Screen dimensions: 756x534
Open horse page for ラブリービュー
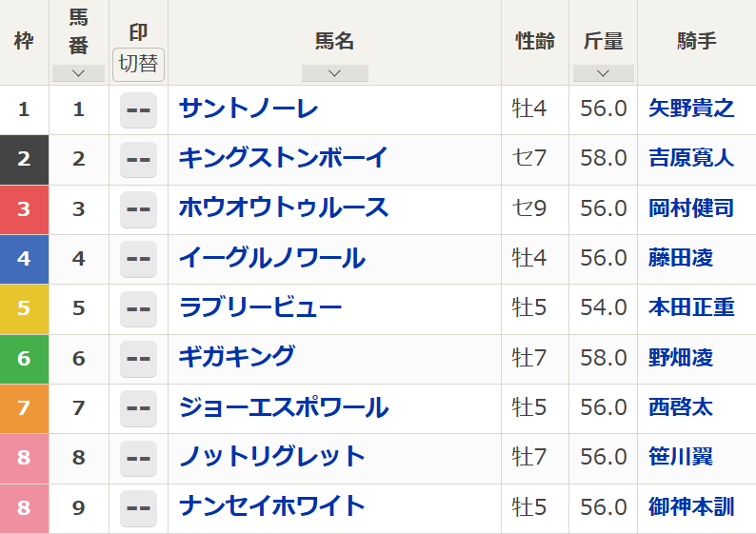(260, 307)
